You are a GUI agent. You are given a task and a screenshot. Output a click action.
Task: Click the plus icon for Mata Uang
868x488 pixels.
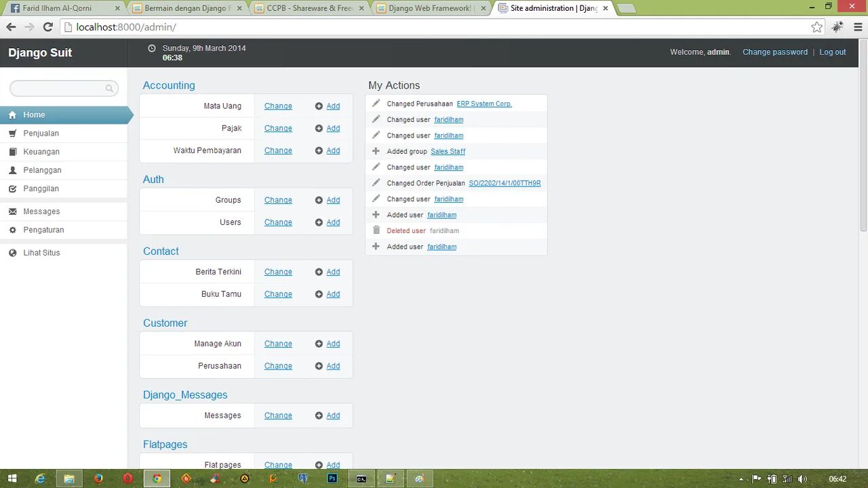[319, 106]
